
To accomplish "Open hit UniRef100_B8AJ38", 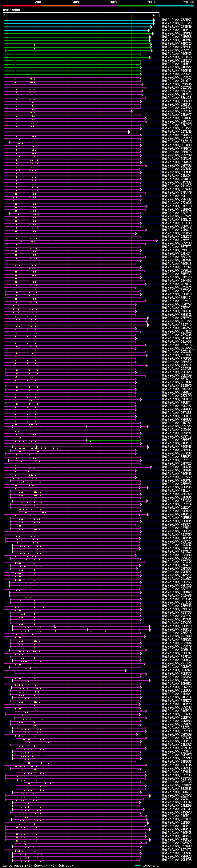I will pos(177,98).
